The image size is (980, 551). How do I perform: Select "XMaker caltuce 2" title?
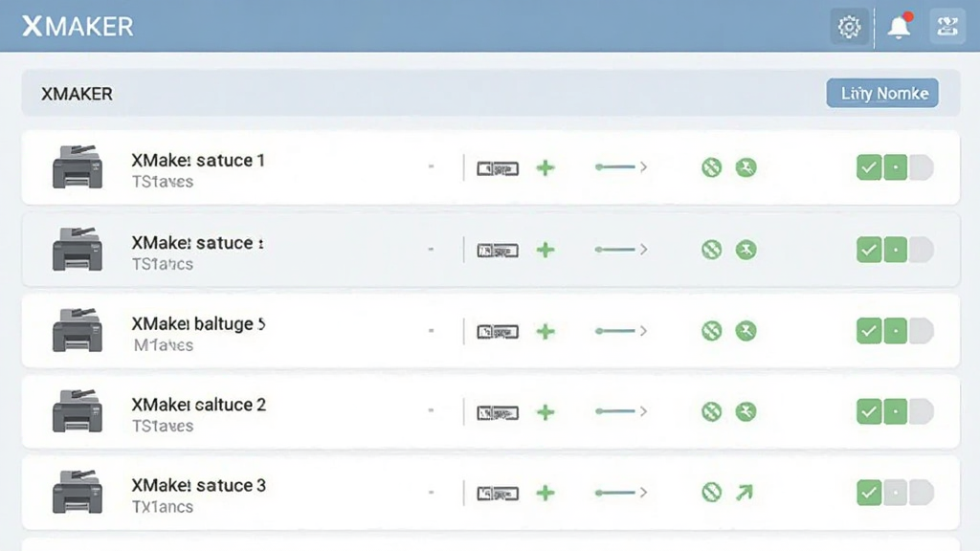tap(199, 405)
